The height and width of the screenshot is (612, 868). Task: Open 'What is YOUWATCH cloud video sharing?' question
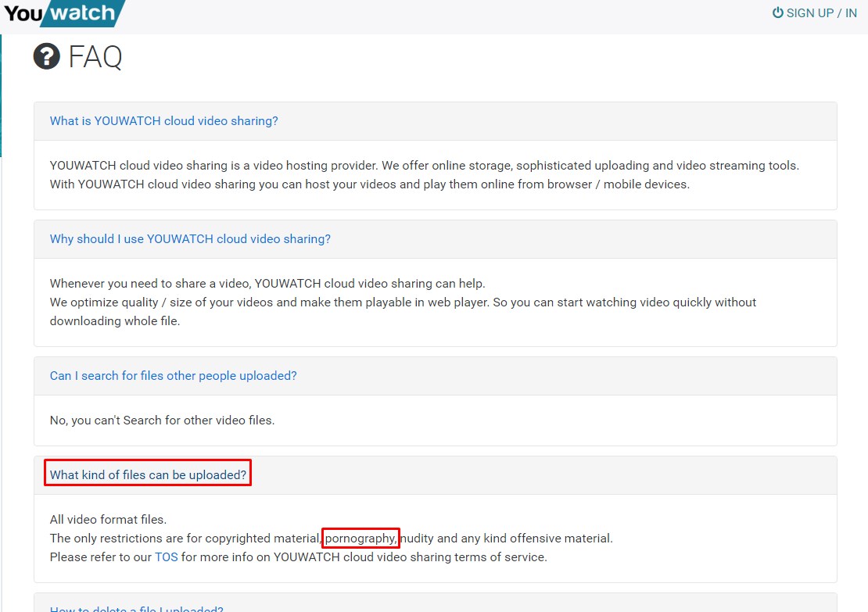point(164,120)
